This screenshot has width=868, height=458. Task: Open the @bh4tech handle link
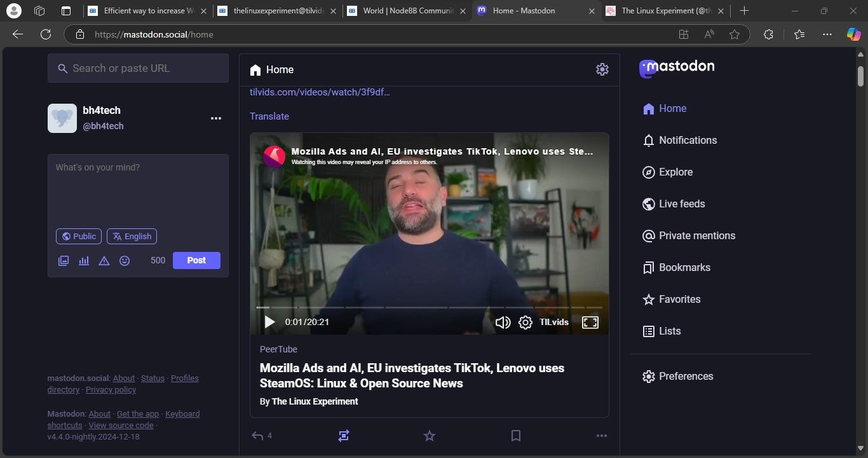(103, 126)
